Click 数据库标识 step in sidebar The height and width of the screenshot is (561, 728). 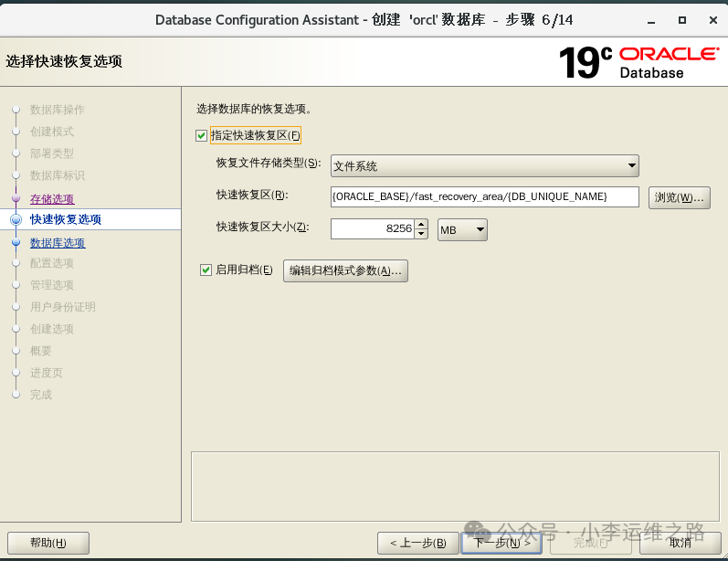(x=58, y=175)
